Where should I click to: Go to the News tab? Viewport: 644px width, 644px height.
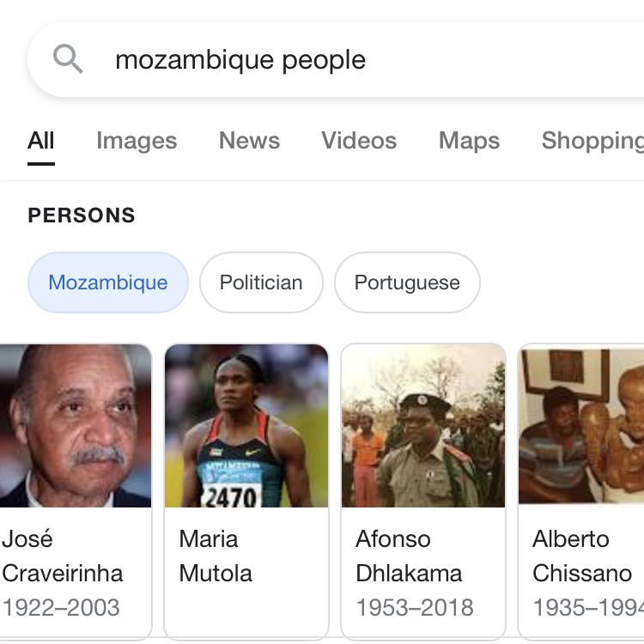249,141
